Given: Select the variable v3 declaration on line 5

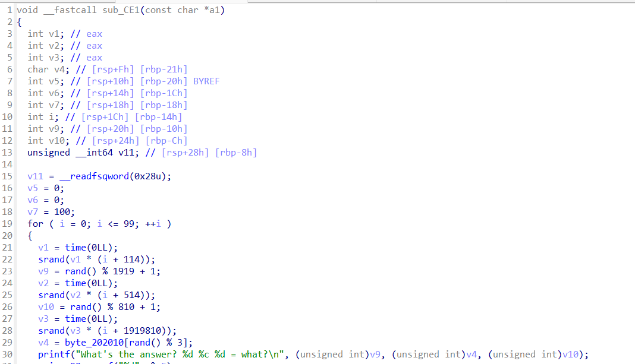Looking at the screenshot, I should pos(46,58).
